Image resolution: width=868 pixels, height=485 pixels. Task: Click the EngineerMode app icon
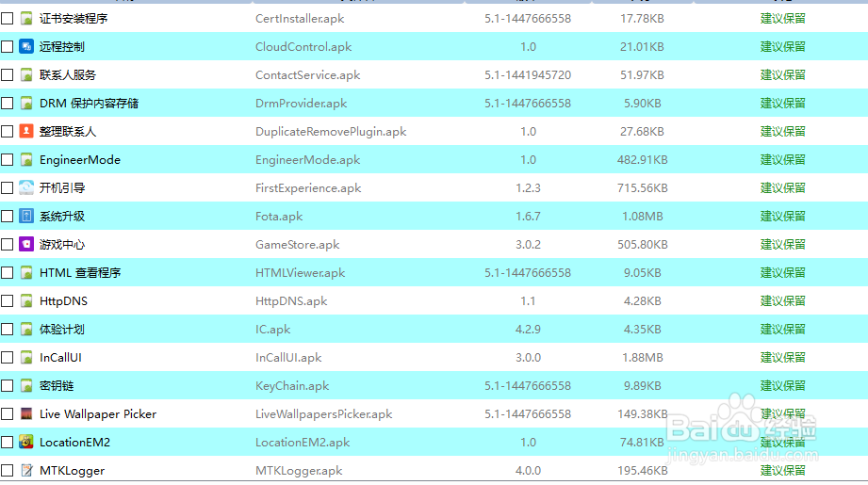[26, 160]
